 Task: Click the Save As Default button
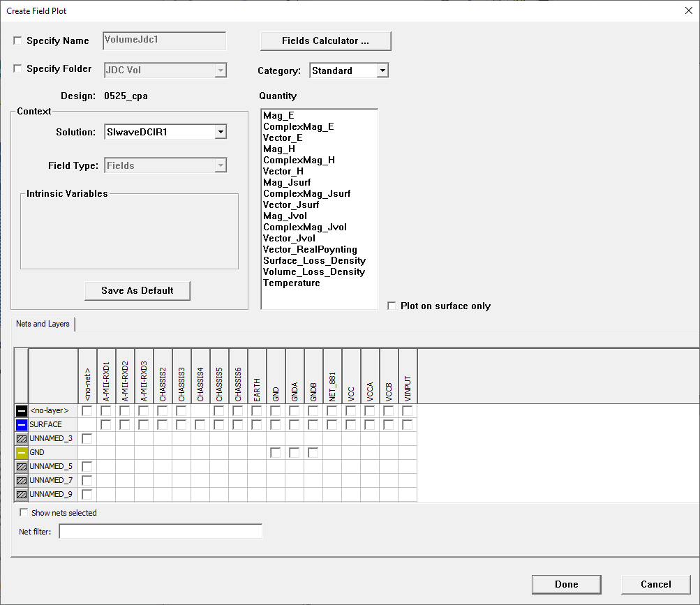(137, 290)
